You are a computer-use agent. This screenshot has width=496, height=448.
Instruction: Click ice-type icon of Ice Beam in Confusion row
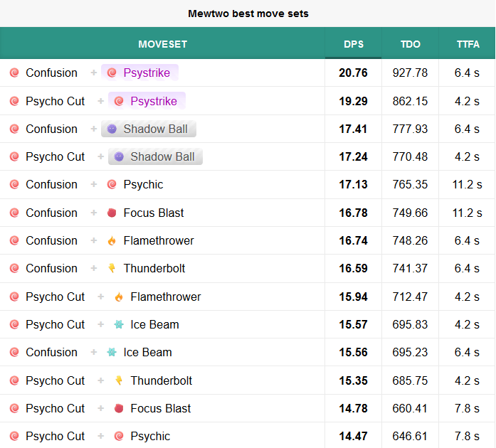click(112, 352)
